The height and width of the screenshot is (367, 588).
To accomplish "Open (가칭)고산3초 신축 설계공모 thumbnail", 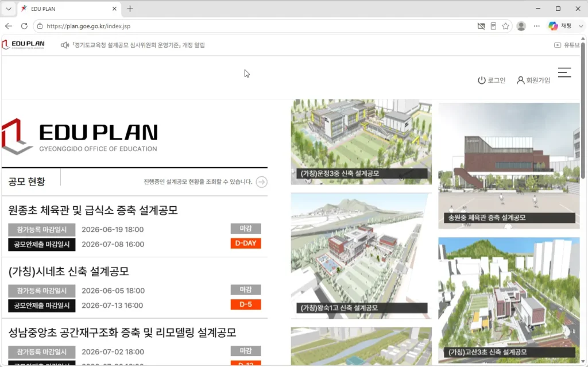I will point(509,300).
